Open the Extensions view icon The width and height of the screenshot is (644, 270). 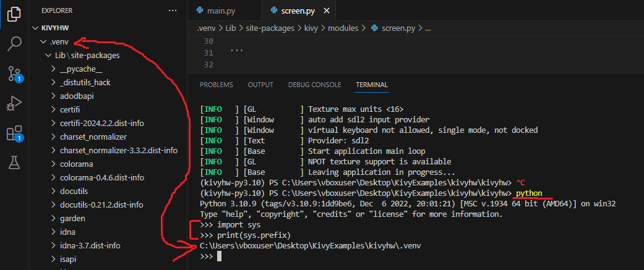click(14, 134)
